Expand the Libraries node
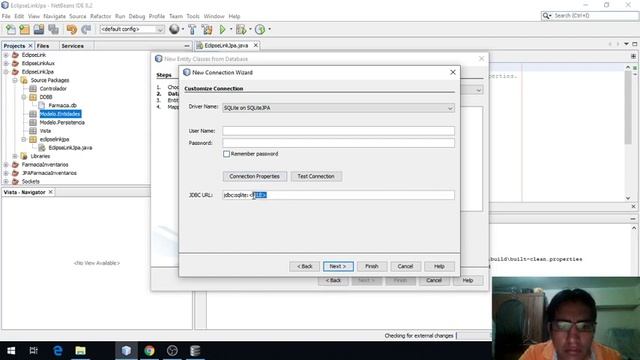This screenshot has height=360, width=640. [x=15, y=156]
